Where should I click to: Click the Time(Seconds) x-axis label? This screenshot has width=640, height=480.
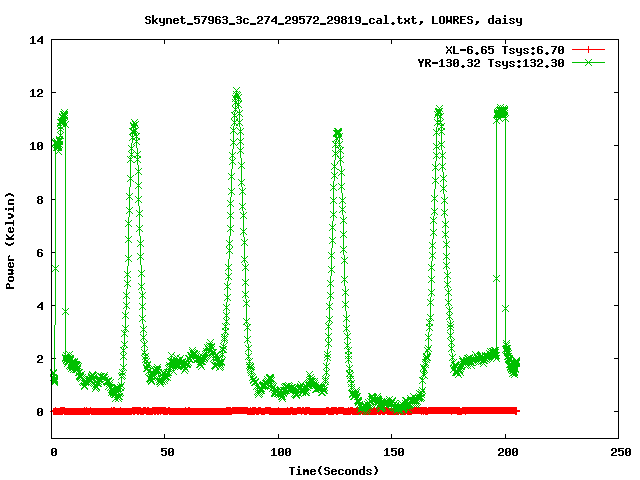[333, 471]
